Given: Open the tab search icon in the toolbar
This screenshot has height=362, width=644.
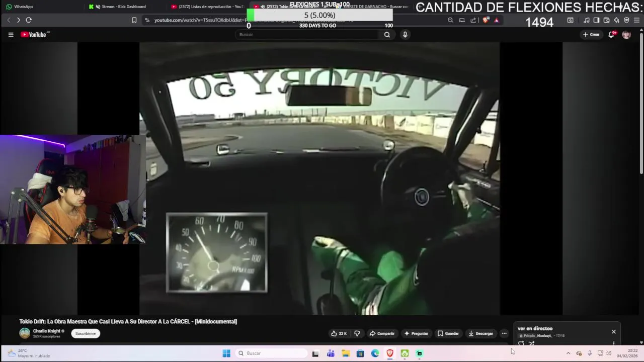Looking at the screenshot, I should (570, 20).
